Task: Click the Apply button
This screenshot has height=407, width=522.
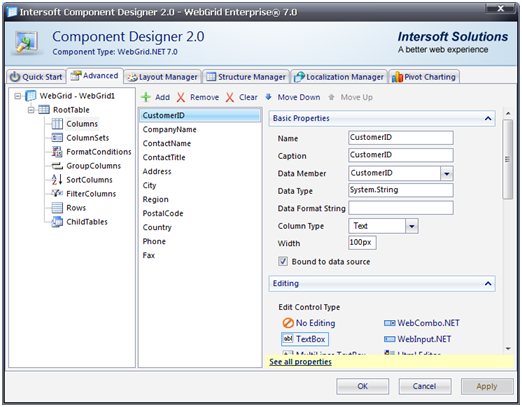Action: coord(487,386)
